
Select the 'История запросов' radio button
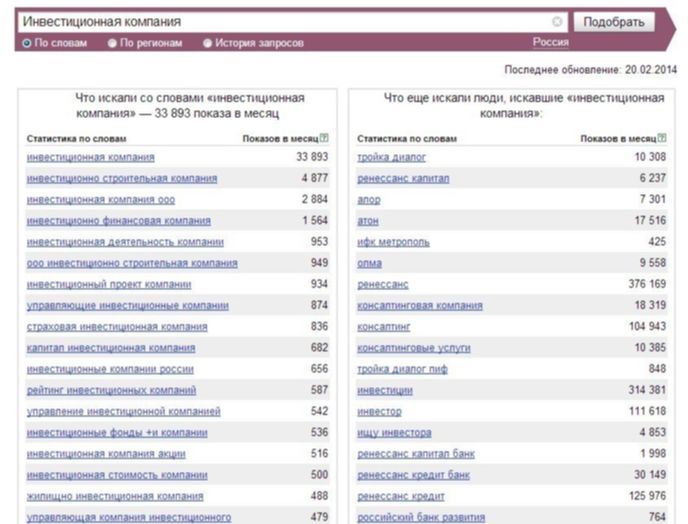click(x=208, y=43)
